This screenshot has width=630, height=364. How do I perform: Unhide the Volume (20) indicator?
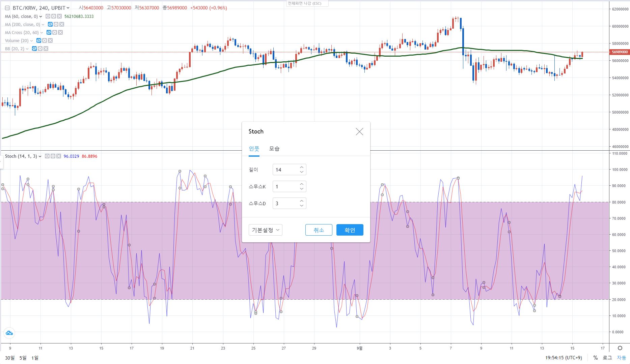tap(38, 41)
